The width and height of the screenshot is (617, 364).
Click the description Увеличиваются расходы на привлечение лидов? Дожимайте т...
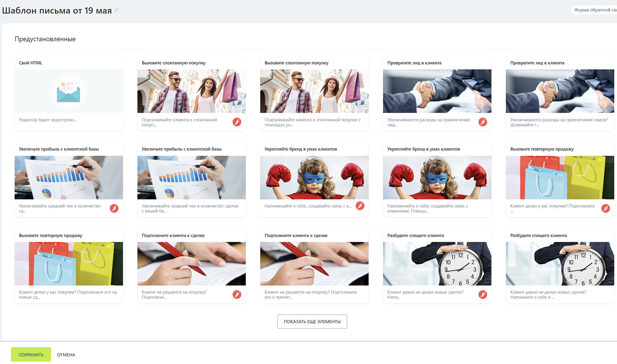[x=559, y=122]
